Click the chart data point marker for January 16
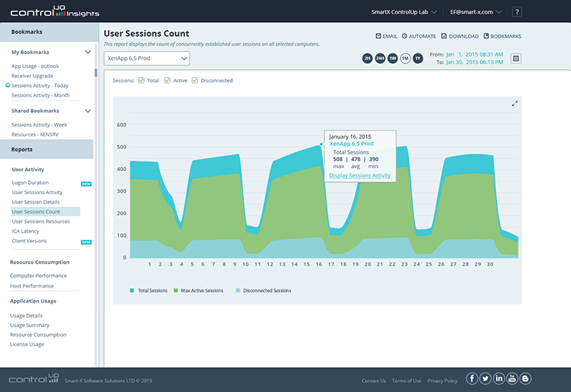The height and width of the screenshot is (392, 571). [x=320, y=144]
